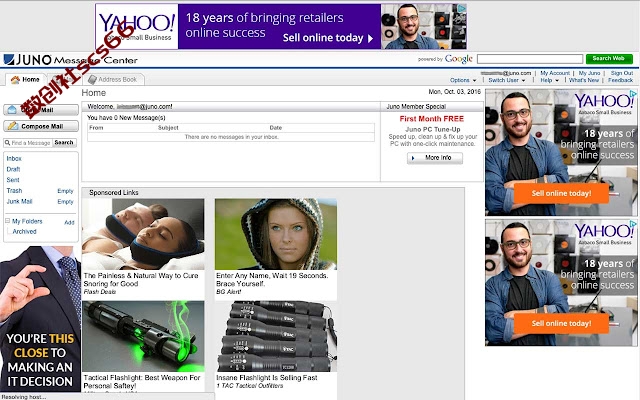The height and width of the screenshot is (400, 640).
Task: Click 'Sell online today' on top banner
Action: (x=327, y=38)
